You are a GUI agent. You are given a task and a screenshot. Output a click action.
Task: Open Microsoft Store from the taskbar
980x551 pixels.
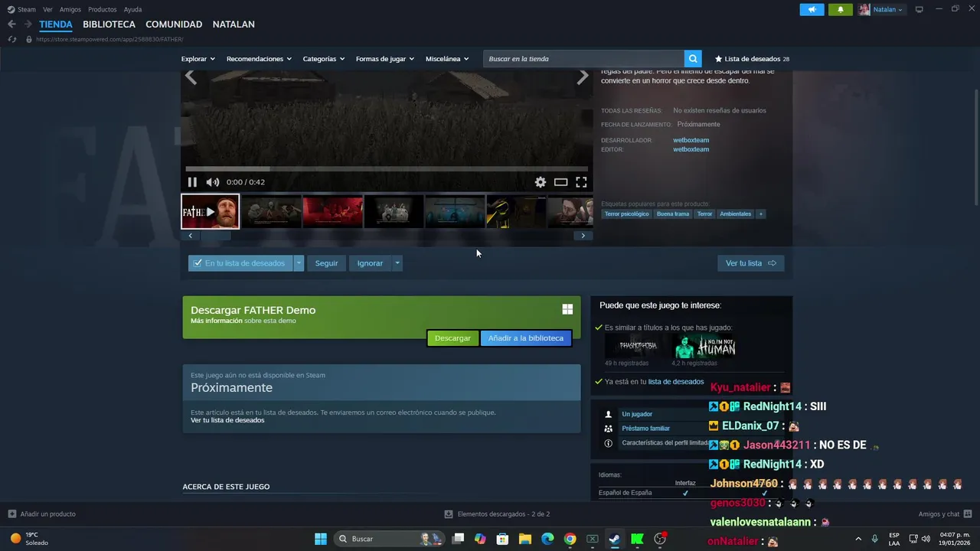click(503, 539)
